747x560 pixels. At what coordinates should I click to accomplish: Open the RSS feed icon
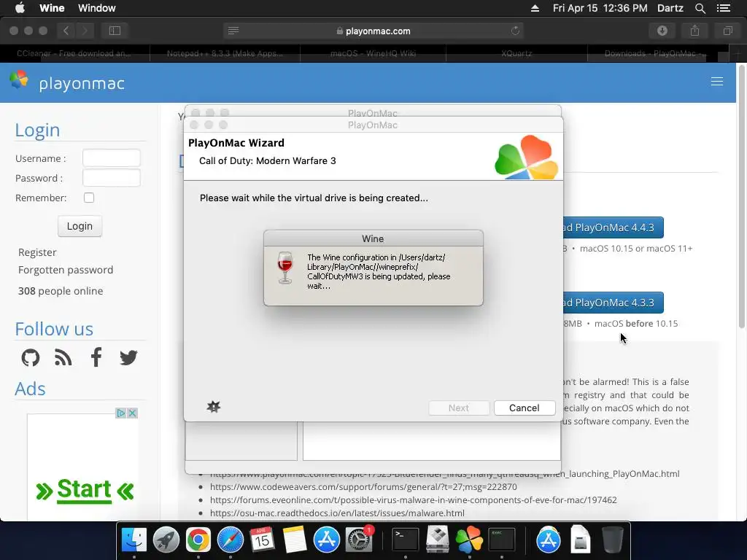[63, 357]
